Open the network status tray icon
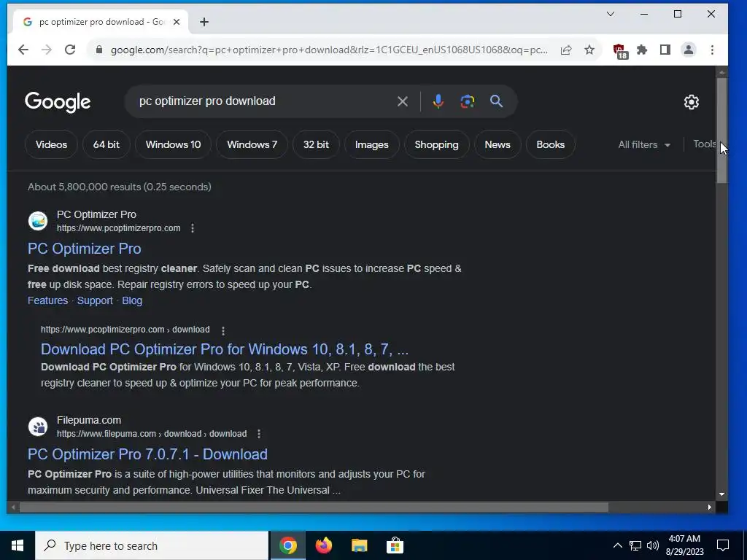Screen dimensions: 747x560 tap(635, 545)
